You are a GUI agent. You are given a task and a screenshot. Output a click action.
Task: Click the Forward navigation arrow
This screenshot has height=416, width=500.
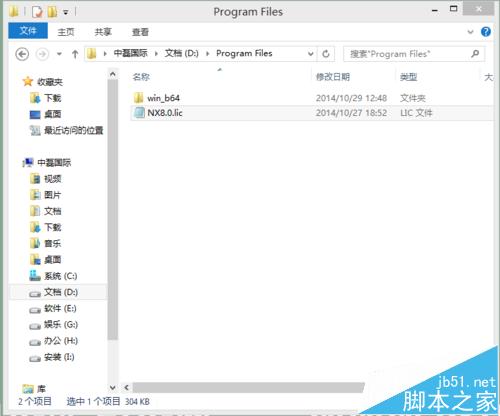(42, 54)
